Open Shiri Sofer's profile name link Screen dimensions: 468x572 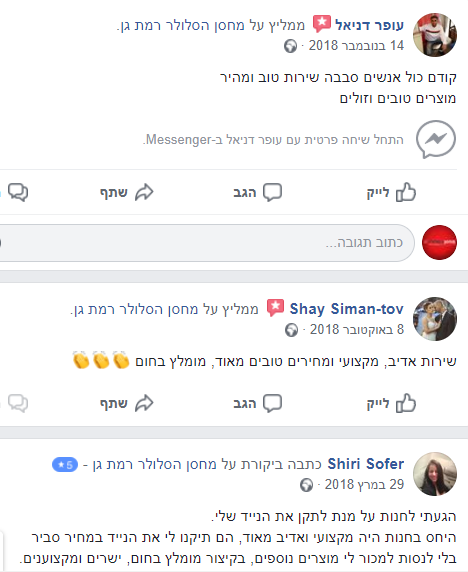click(x=365, y=464)
